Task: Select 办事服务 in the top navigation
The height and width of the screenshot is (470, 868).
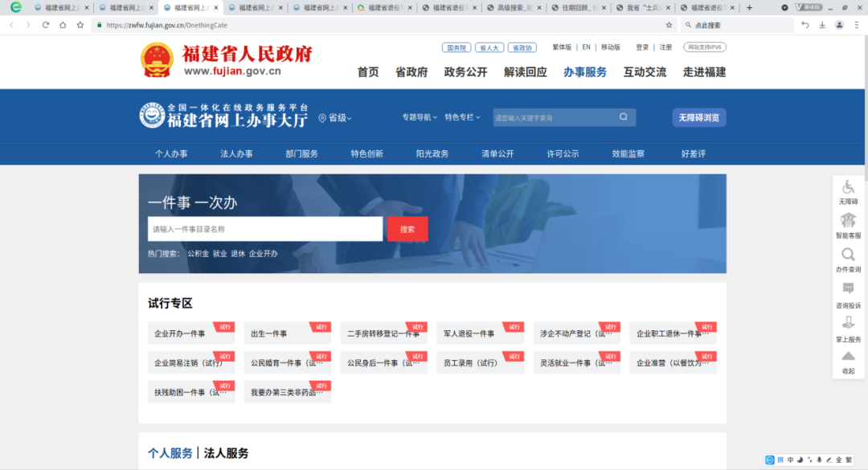Action: click(585, 72)
